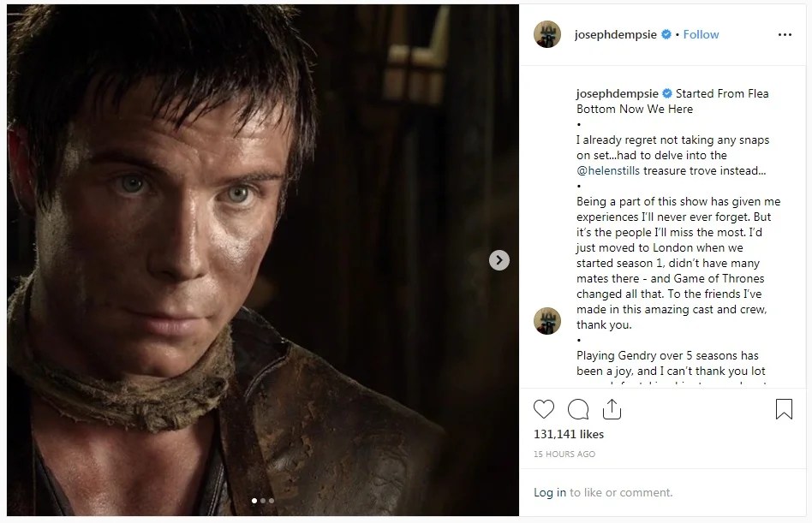The width and height of the screenshot is (812, 523).
Task: Follow josephdempsie via the Follow link
Action: pos(701,34)
